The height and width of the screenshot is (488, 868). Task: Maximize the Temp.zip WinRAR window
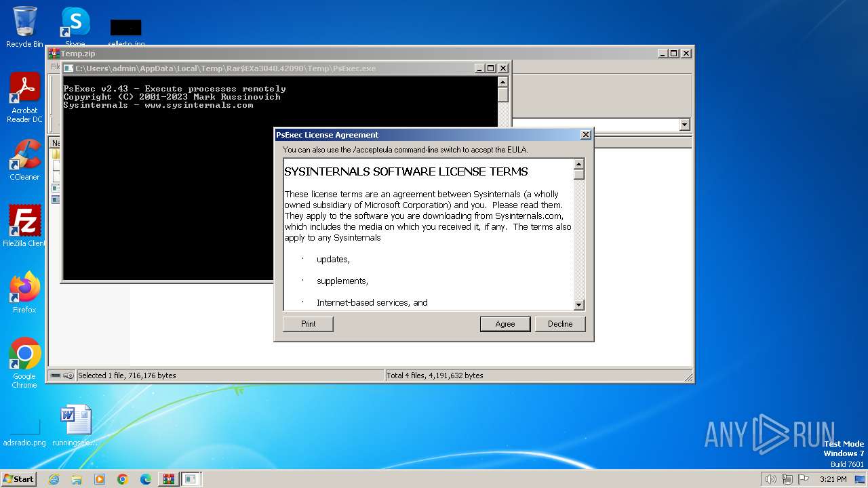point(674,54)
